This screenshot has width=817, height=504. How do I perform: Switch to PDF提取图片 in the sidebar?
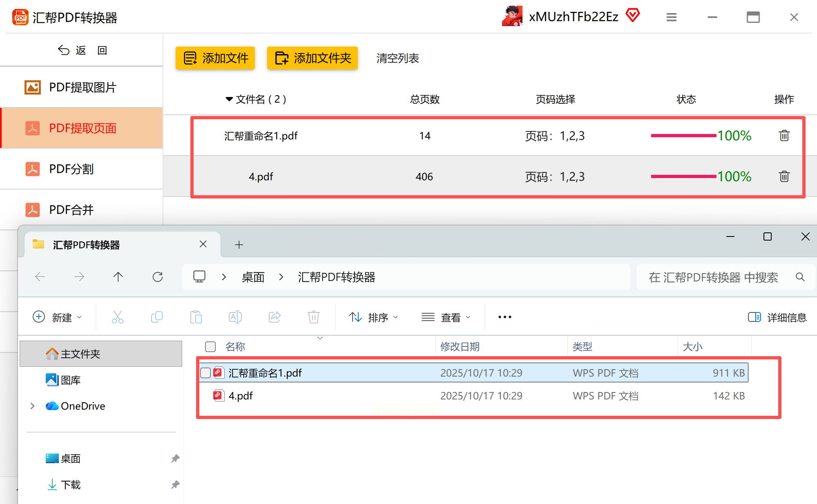(83, 87)
